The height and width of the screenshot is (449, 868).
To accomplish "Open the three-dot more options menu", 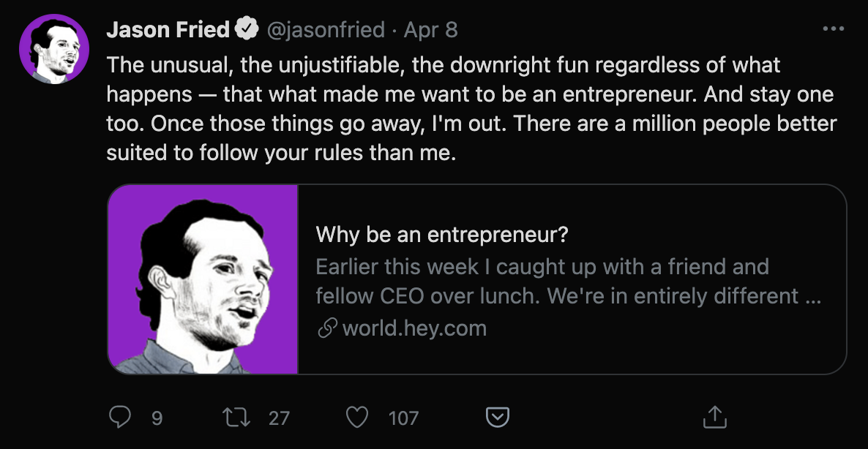I will (834, 30).
